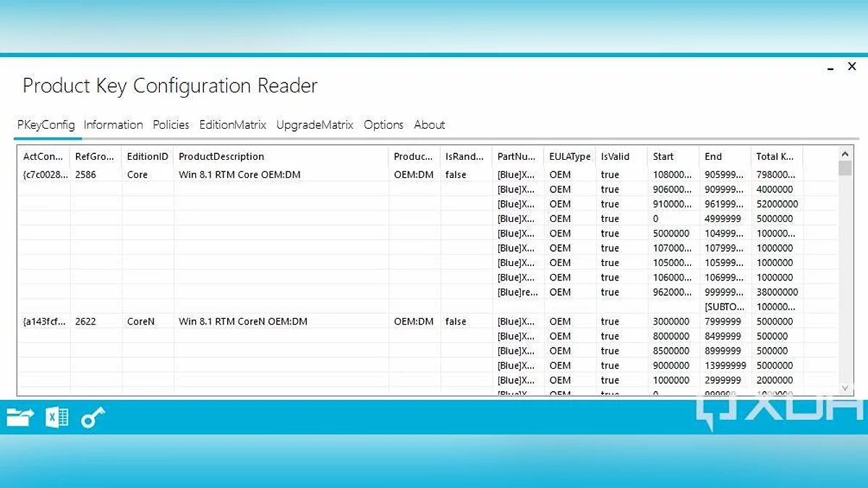
Task: Click the Total value 38000000
Action: coord(778,292)
